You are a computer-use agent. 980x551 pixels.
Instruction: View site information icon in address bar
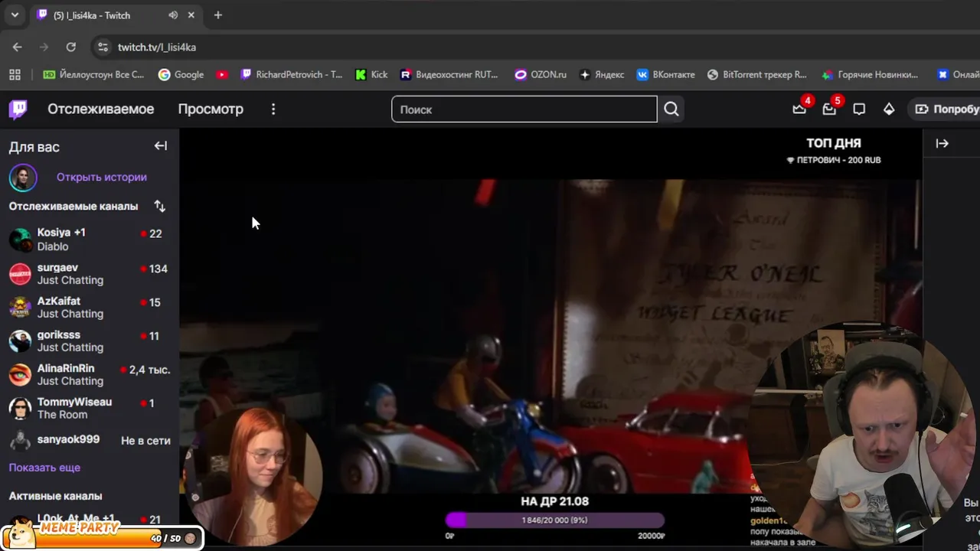pos(103,47)
